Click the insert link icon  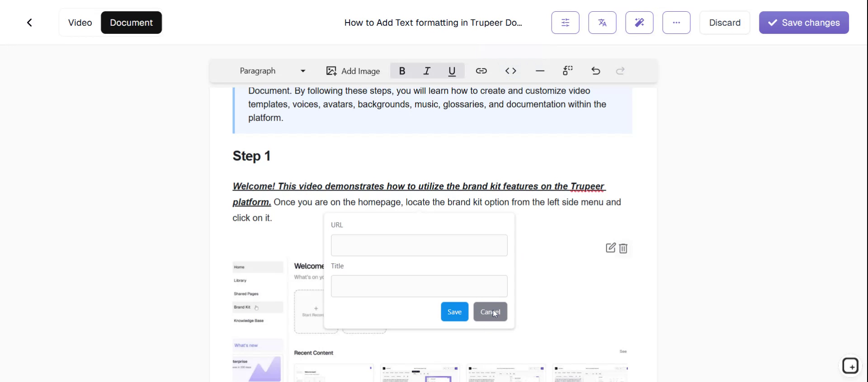(x=481, y=71)
